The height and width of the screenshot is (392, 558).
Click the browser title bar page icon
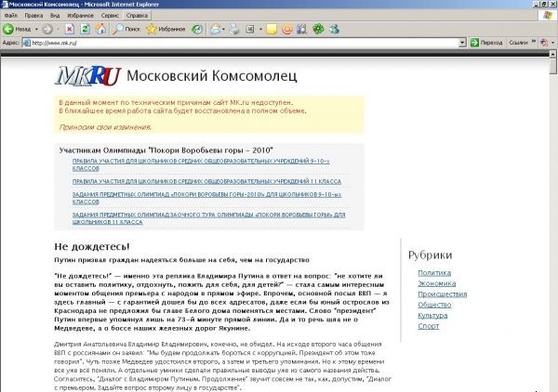5,5
